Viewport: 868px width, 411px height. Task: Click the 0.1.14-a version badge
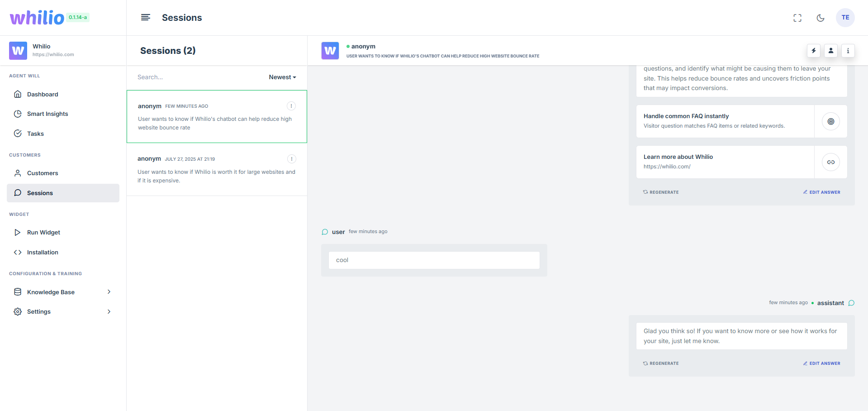[78, 17]
